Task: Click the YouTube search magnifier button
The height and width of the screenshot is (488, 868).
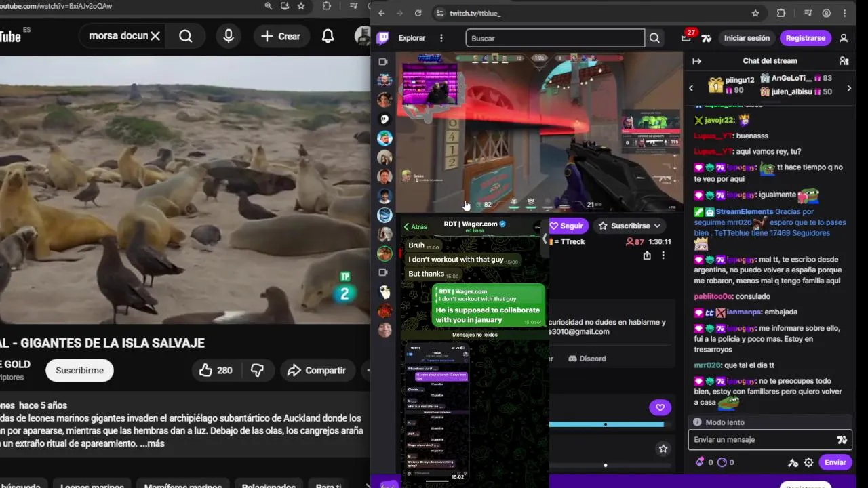Action: click(x=185, y=36)
